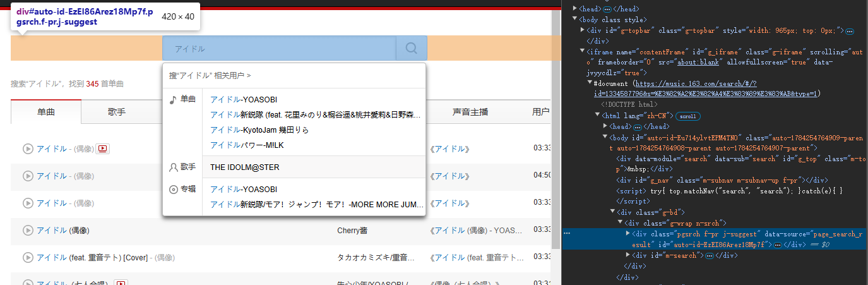Click the magnifier search button
This screenshot has width=868, height=285.
(x=412, y=48)
